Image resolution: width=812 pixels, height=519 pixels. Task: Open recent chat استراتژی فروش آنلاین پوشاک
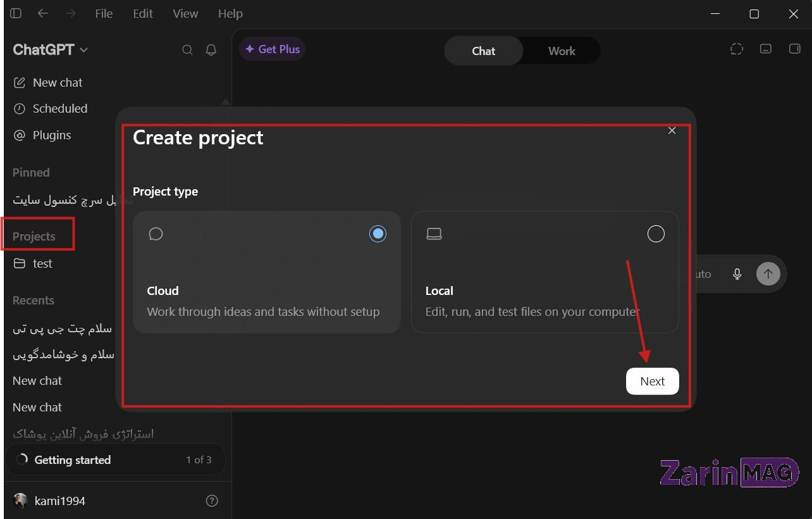[83, 434]
